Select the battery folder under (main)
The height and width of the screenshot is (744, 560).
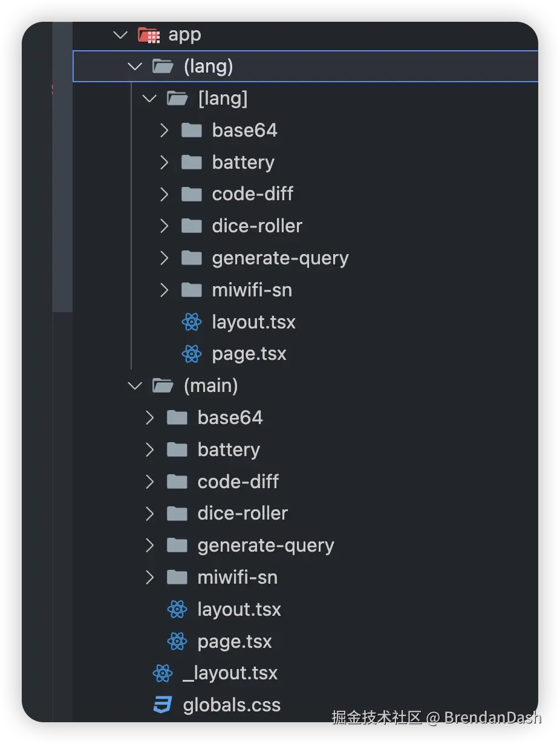(x=229, y=450)
